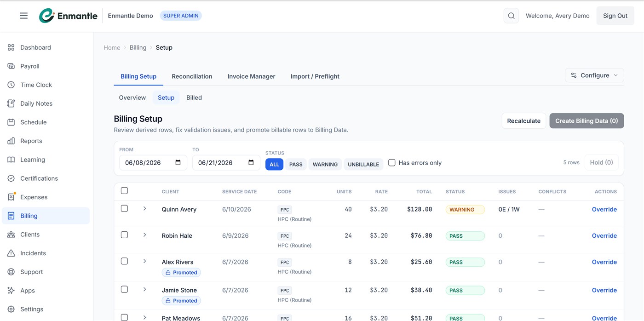
Task: Click Override for Robin Hale
Action: 604,235
